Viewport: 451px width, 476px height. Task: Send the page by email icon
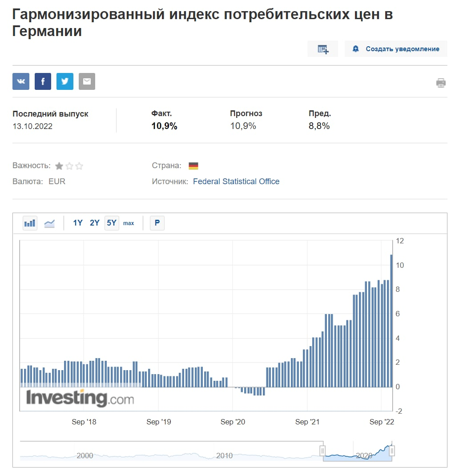pyautogui.click(x=87, y=81)
